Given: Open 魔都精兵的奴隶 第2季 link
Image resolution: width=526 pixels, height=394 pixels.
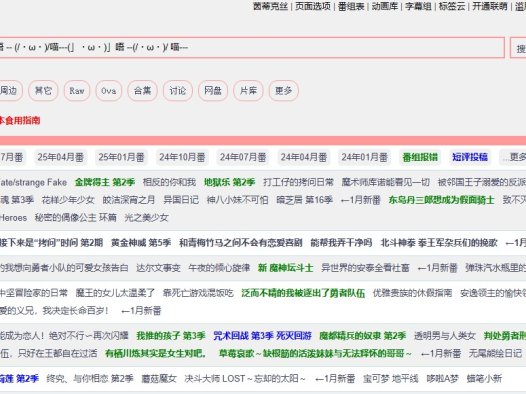Looking at the screenshot, I should pos(363,336).
